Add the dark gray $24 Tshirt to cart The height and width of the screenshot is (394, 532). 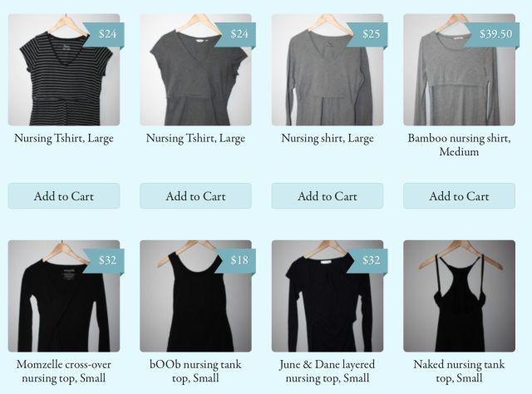coord(196,196)
